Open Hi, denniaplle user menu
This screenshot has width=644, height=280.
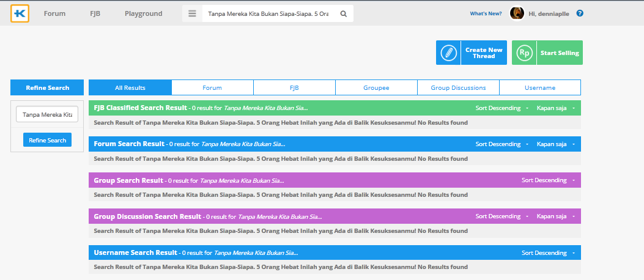tap(549, 13)
